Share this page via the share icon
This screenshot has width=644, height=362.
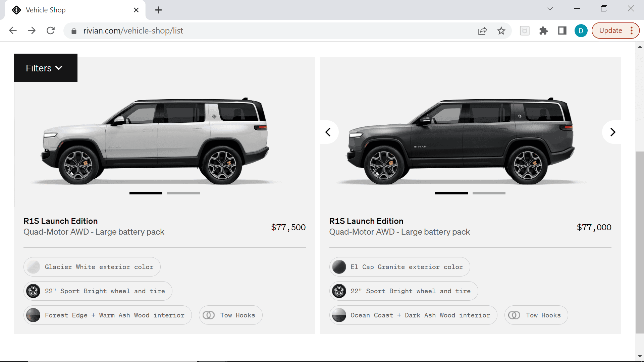click(482, 31)
